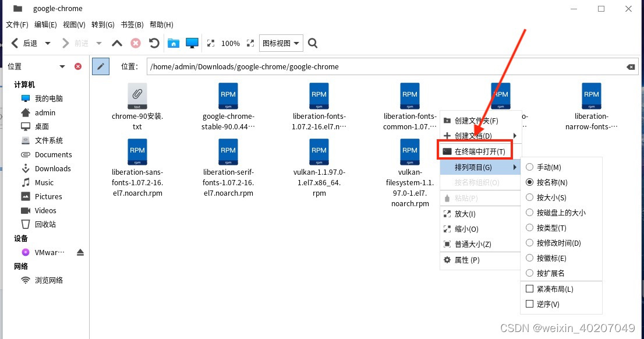Viewport: 644px width, 339px height.
Task: Select liberation-fonts-1.07.2-16.el7 RPM icon
Action: [319, 96]
